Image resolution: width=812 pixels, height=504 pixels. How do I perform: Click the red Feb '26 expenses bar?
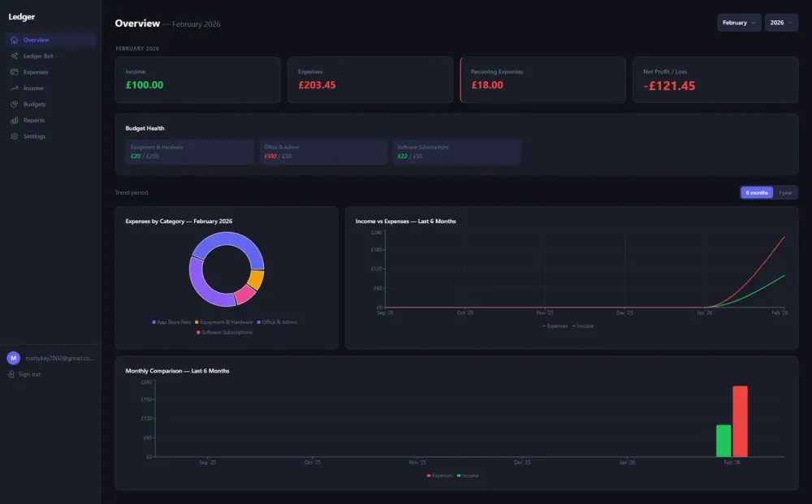(740, 421)
